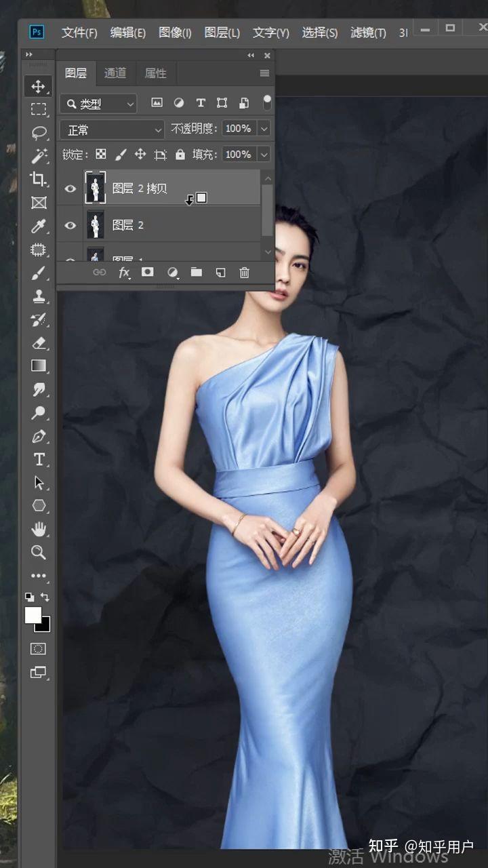This screenshot has height=868, width=488.
Task: Open the Layers panel menu
Action: 264,73
